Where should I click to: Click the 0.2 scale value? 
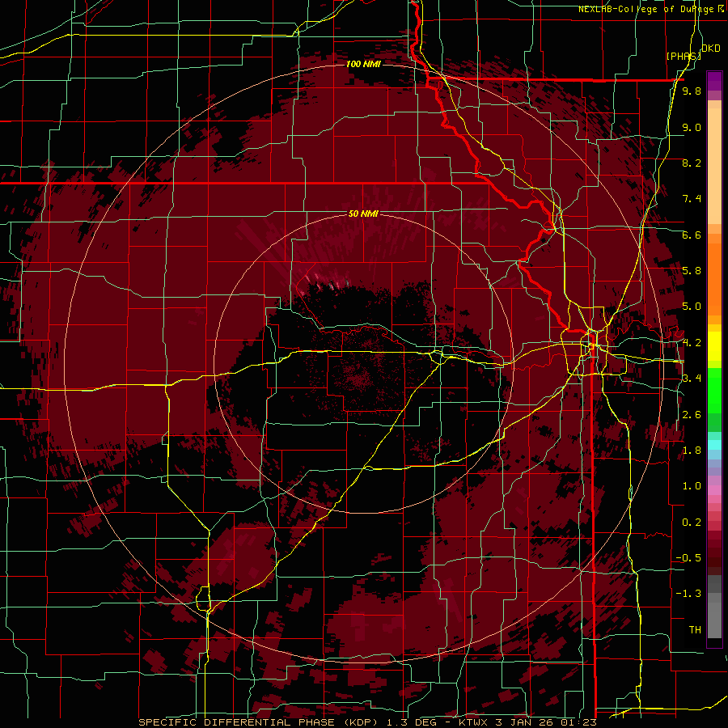click(692, 523)
